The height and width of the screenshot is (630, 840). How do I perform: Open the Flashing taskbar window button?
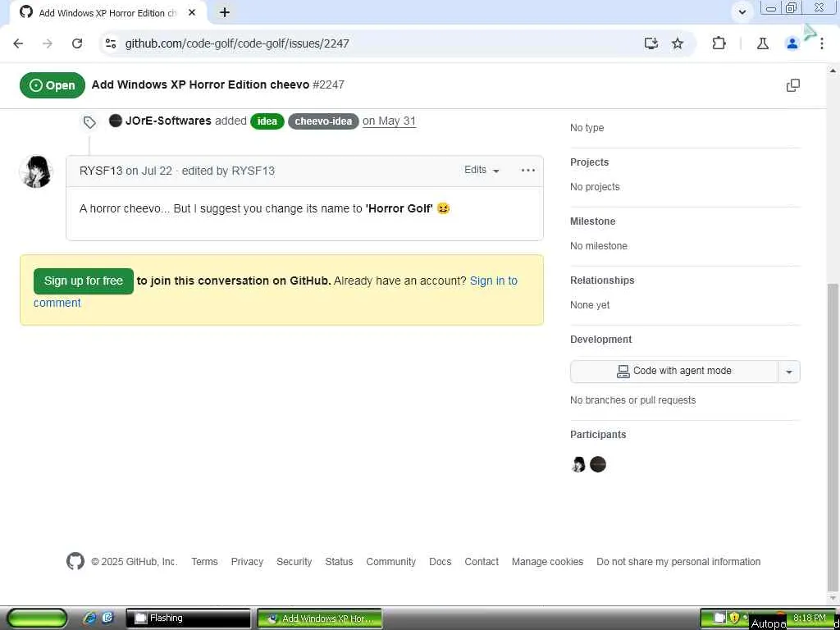point(188,619)
